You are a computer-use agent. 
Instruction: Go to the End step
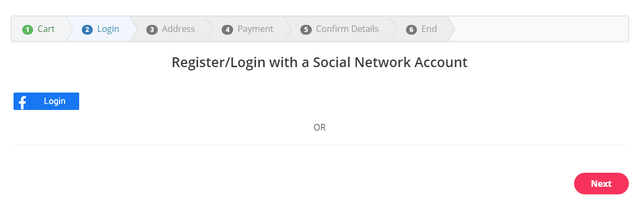pos(429,29)
